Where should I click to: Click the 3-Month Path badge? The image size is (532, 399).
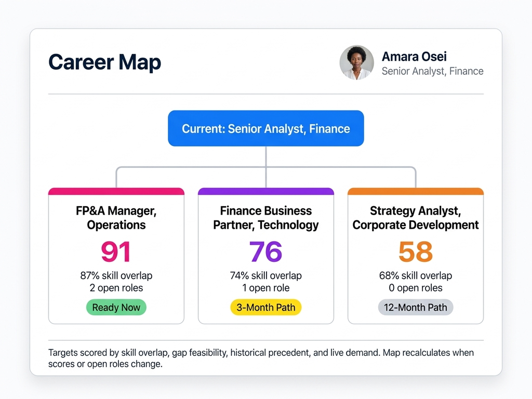click(265, 307)
